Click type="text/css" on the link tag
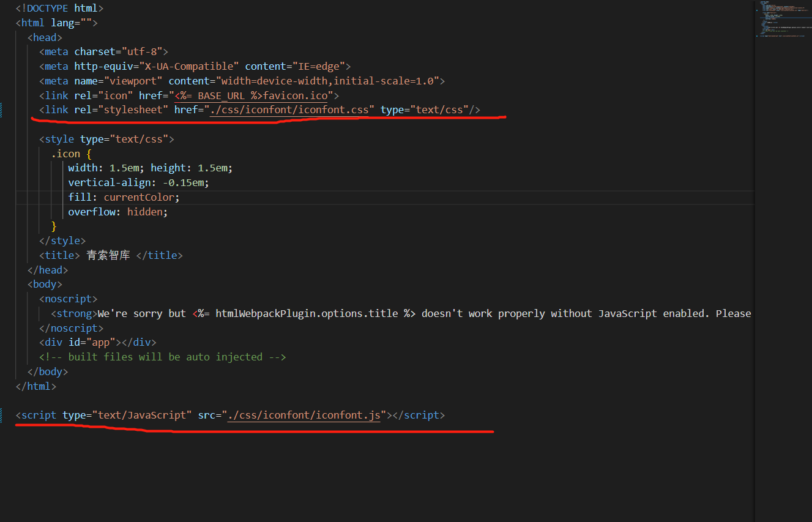812x522 pixels. coord(425,110)
